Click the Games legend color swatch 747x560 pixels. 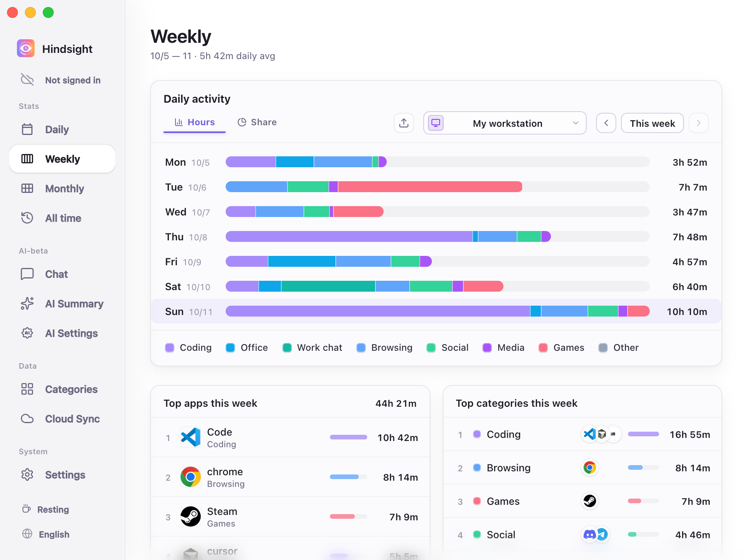point(543,347)
